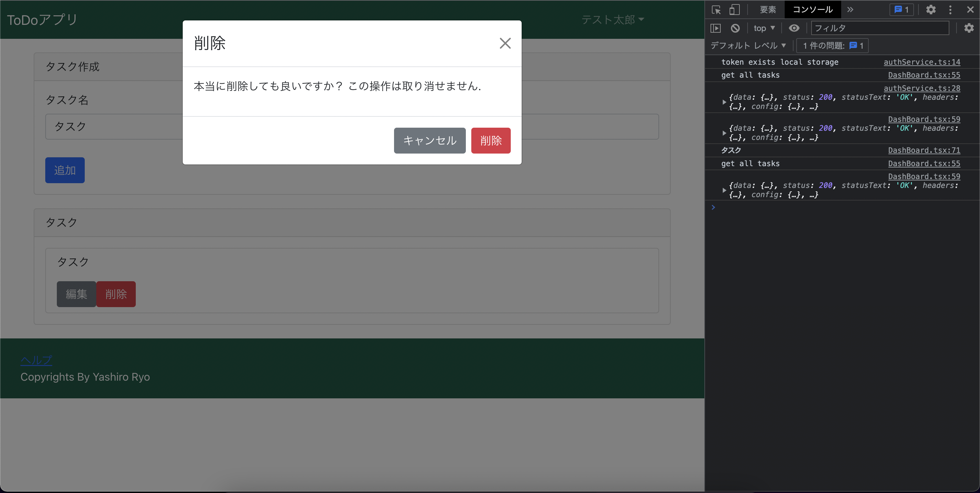The width and height of the screenshot is (980, 493).
Task: Open the top context dropdown
Action: point(764,28)
